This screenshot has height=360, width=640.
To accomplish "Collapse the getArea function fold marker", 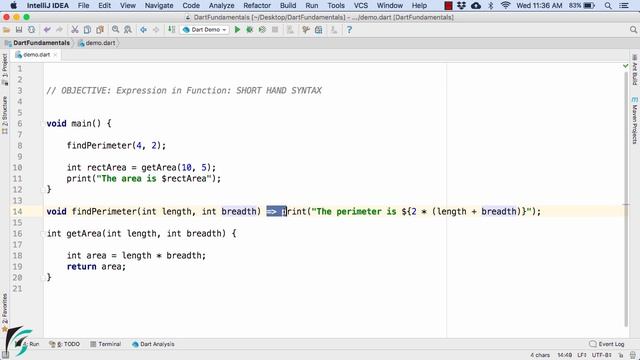I will pyautogui.click(x=42, y=233).
